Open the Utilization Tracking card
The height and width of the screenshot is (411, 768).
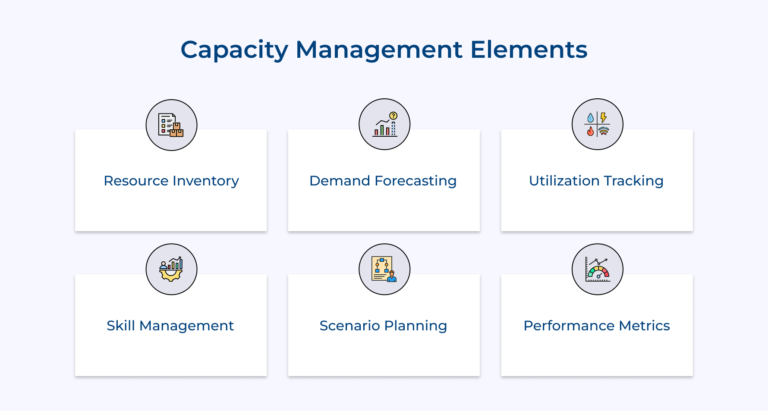pyautogui.click(x=597, y=180)
